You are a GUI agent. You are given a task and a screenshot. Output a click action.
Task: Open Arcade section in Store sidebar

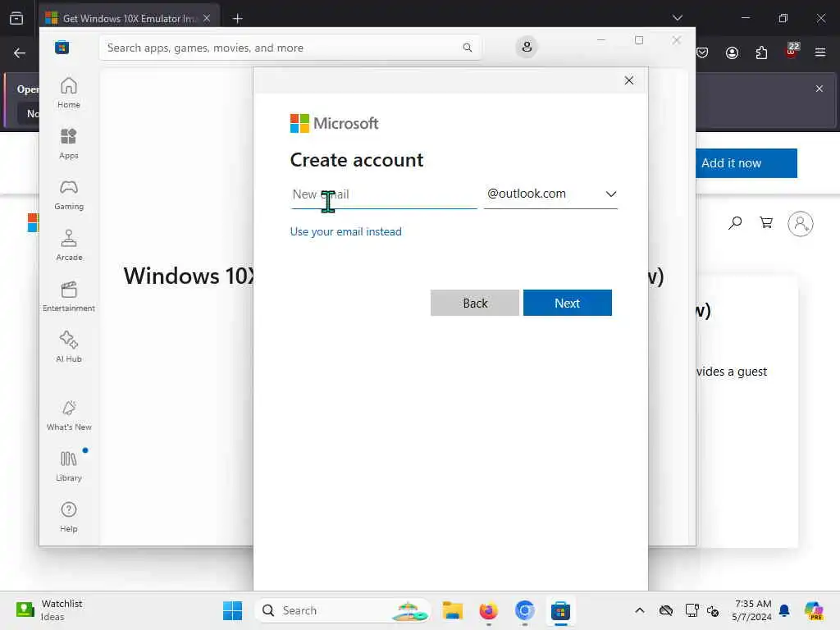click(x=69, y=245)
